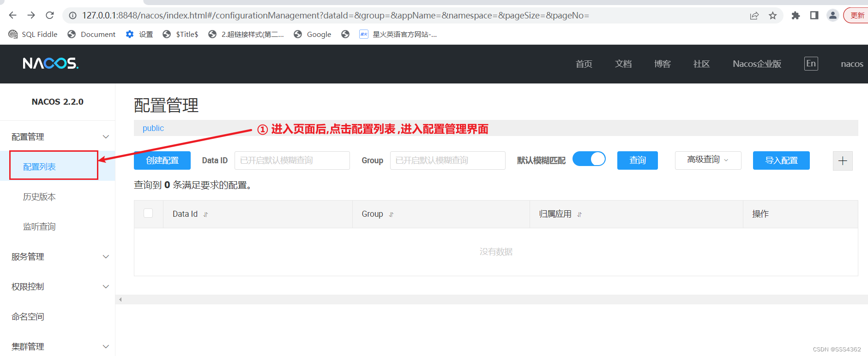Expand the 服务管理 sidebar menu
The height and width of the screenshot is (356, 868).
pos(58,256)
